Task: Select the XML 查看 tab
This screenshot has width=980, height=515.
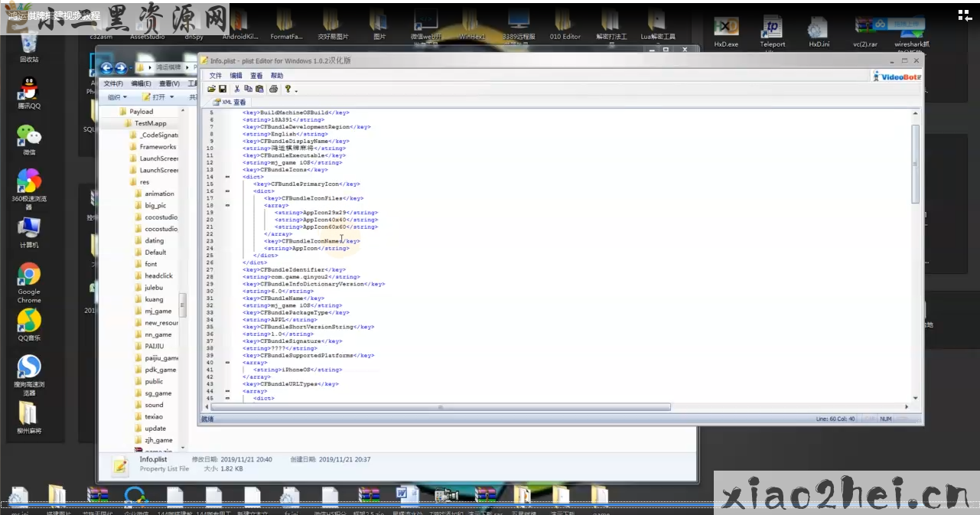Action: point(230,102)
